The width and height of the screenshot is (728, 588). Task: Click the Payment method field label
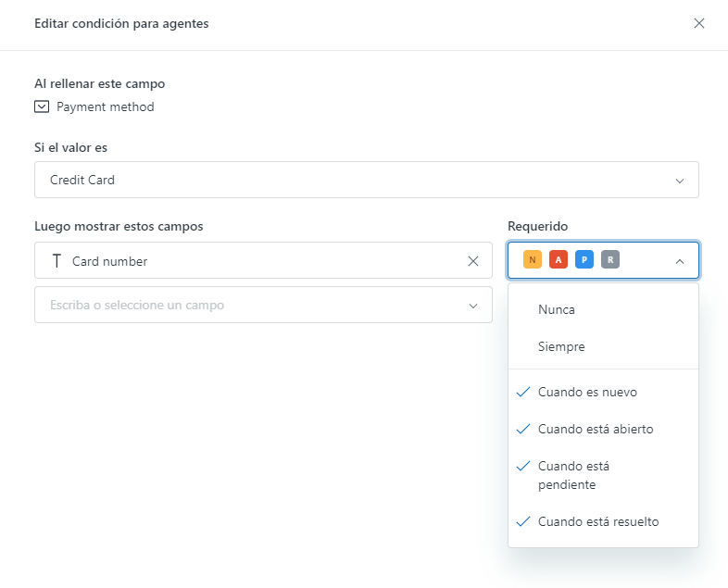[x=106, y=106]
